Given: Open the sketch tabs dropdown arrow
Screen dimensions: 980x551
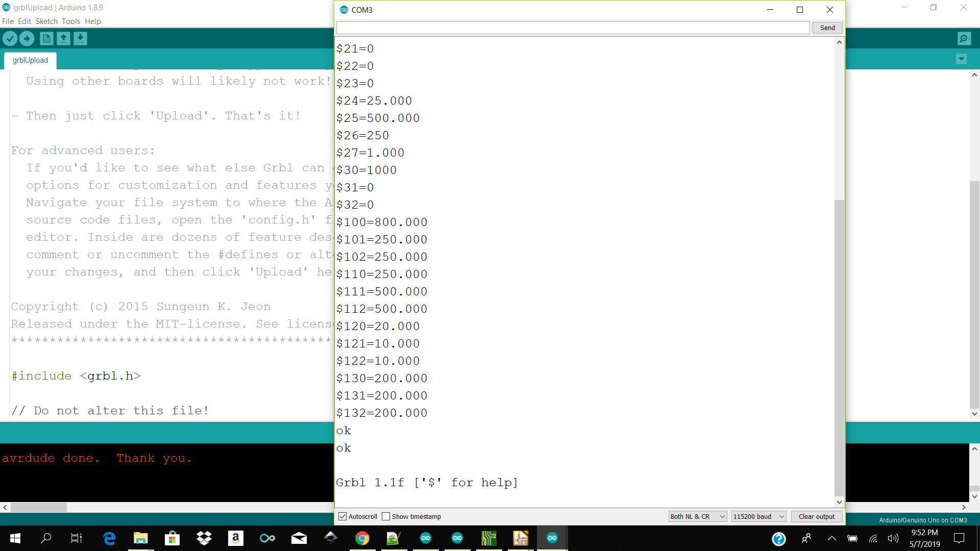Looking at the screenshot, I should 962,59.
